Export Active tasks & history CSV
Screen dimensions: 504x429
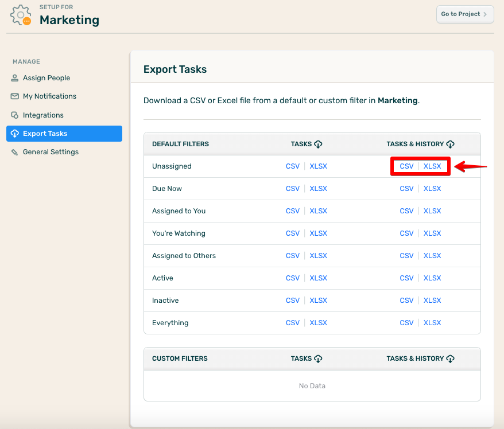(406, 278)
